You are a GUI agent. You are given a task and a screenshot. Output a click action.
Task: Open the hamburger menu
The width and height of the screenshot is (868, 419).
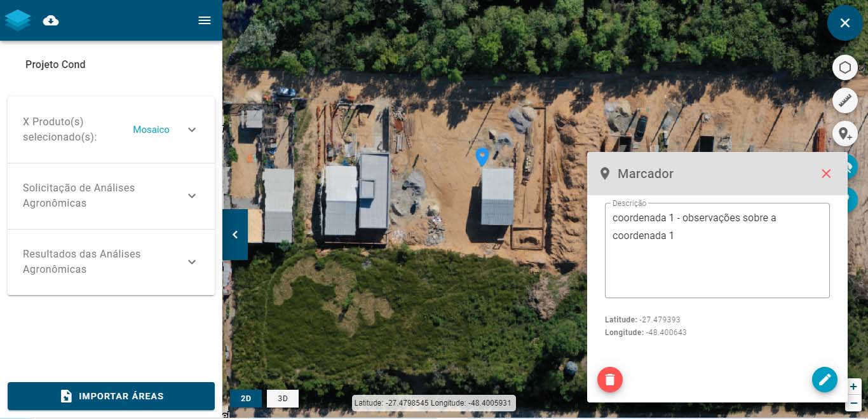[x=205, y=20]
